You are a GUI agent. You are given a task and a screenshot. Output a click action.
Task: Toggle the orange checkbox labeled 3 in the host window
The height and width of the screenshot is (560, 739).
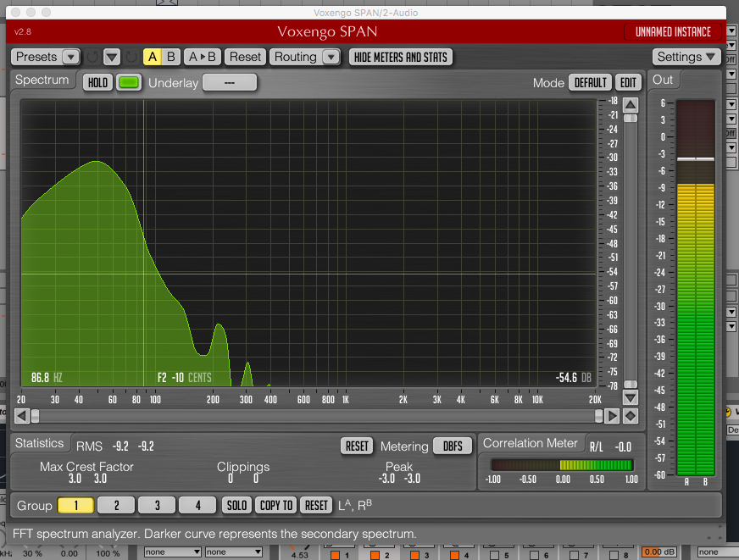(x=414, y=555)
